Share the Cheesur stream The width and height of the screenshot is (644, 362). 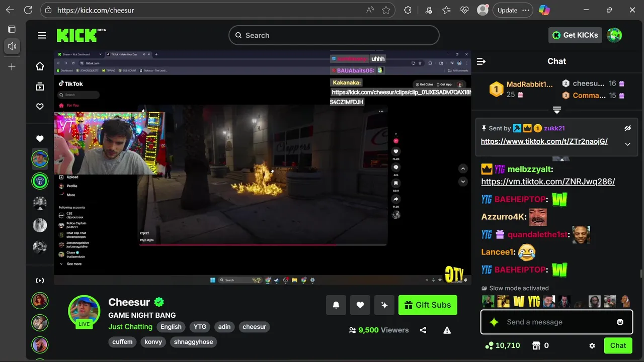[x=423, y=330]
